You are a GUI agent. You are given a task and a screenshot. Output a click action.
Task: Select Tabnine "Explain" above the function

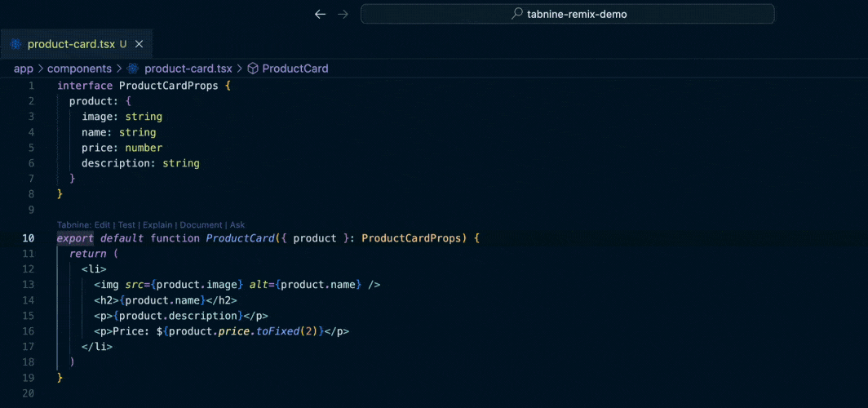tap(157, 224)
